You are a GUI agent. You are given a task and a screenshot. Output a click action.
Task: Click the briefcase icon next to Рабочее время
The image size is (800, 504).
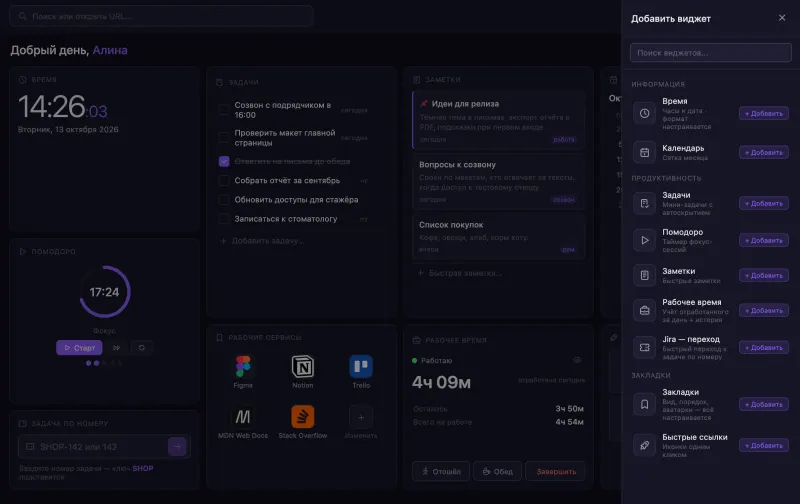(x=644, y=310)
